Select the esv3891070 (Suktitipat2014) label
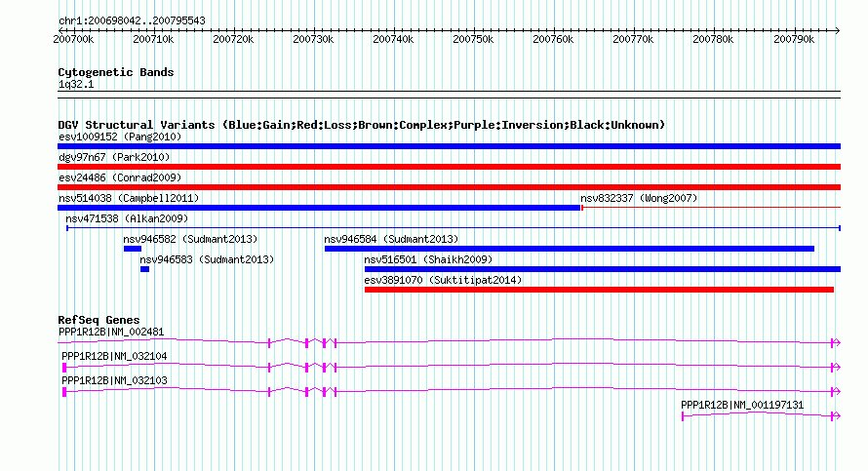Viewport: 868px width, 471px height. (x=443, y=280)
